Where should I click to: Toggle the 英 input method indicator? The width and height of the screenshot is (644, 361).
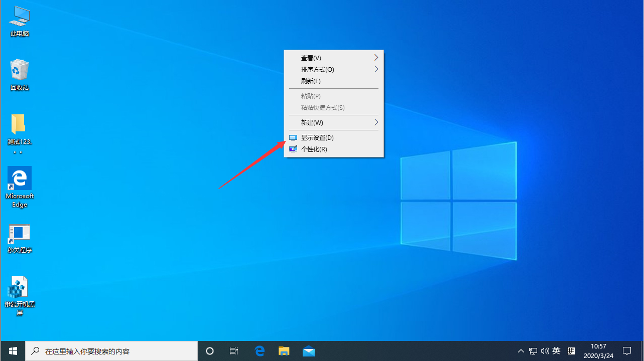coord(556,351)
